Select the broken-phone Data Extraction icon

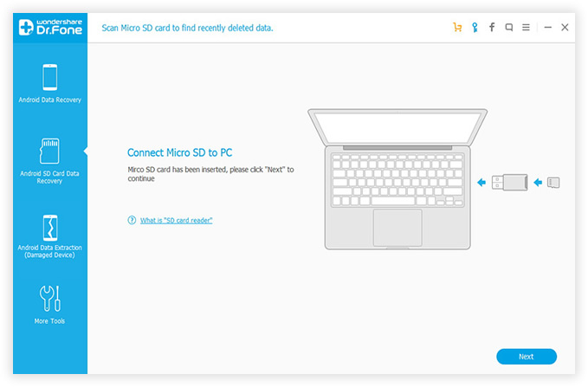[50, 228]
